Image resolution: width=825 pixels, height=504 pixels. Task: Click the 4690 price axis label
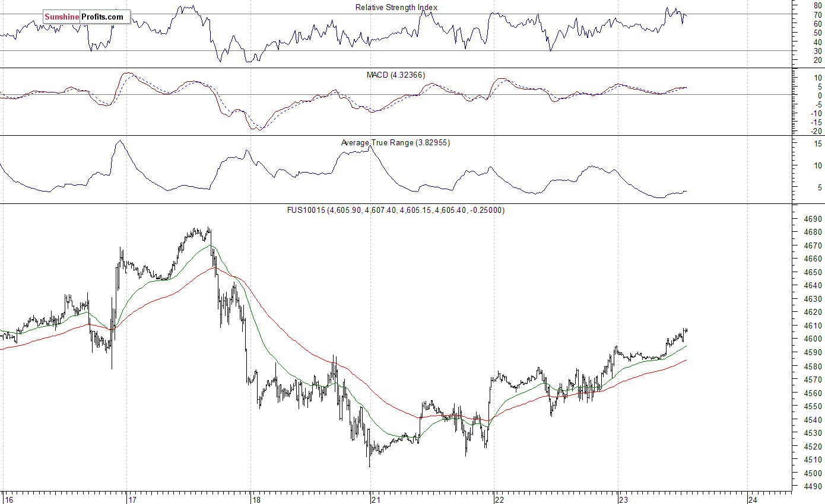813,219
